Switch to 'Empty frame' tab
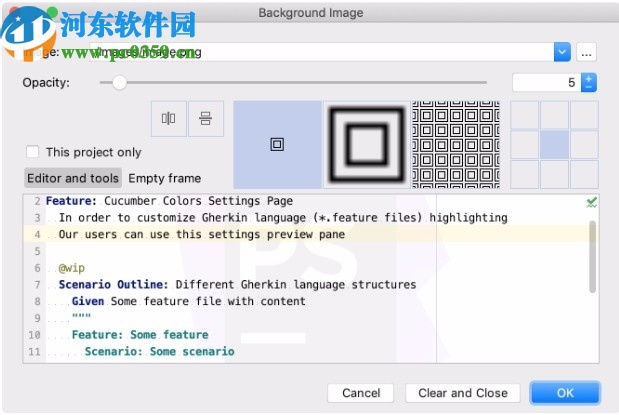This screenshot has height=415, width=619. [165, 178]
